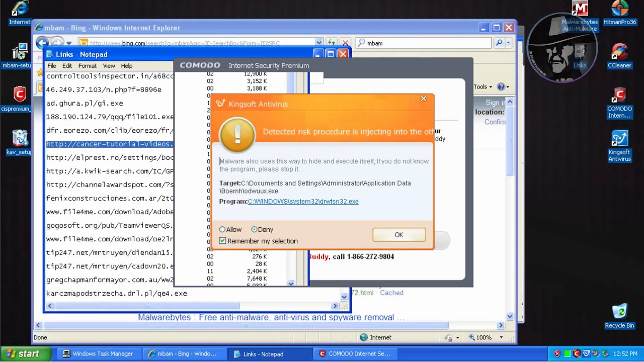The height and width of the screenshot is (362, 644).
Task: Open Notepad Format menu
Action: [87, 66]
